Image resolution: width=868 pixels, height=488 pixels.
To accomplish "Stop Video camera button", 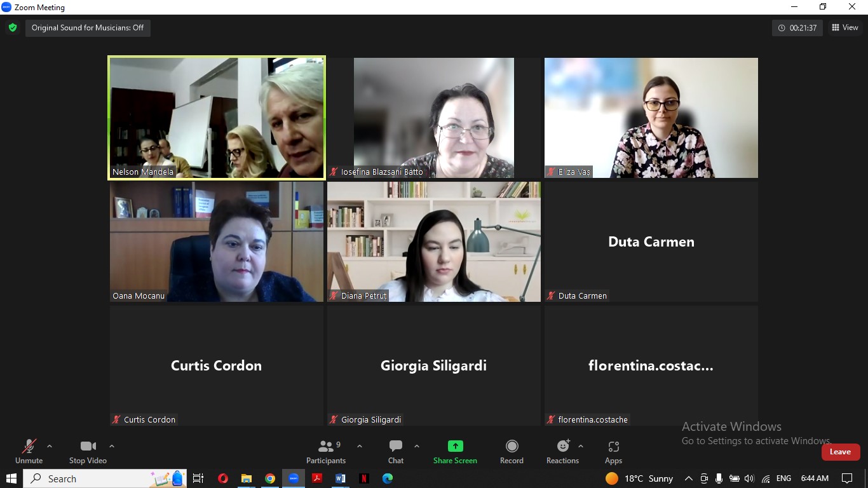I will click(x=88, y=452).
